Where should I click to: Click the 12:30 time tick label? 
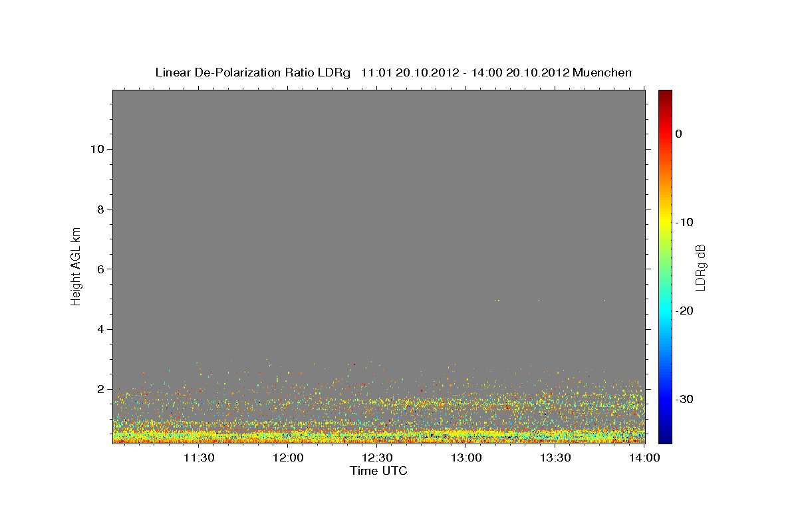377,458
